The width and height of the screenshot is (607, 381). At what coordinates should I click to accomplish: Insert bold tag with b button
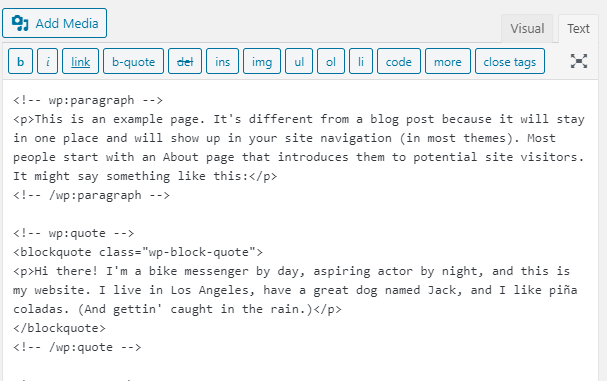click(21, 61)
